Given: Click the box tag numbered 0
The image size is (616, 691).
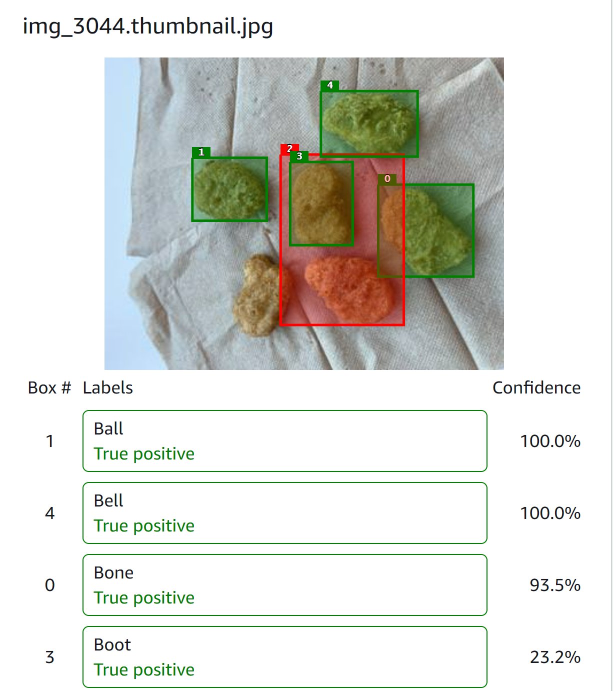Looking at the screenshot, I should [387, 179].
